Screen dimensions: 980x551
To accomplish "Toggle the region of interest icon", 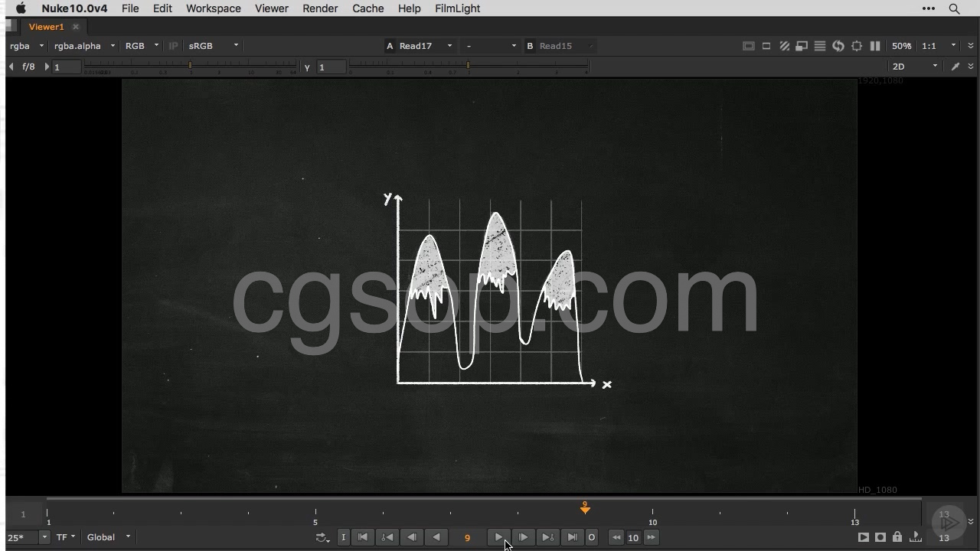I will pyautogui.click(x=766, y=46).
